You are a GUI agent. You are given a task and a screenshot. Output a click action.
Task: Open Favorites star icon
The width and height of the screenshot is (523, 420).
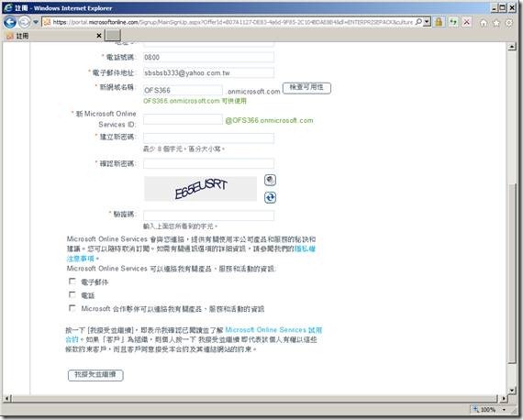point(496,23)
